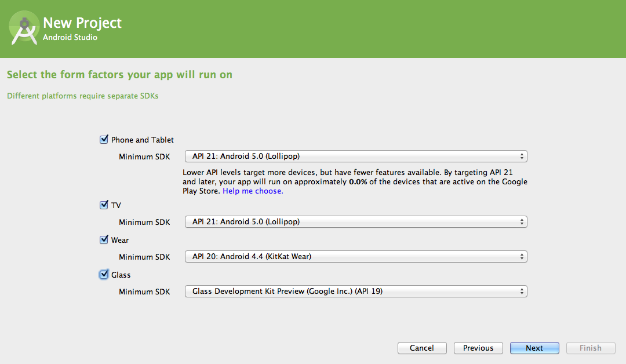The height and width of the screenshot is (364, 626).
Task: Open Phone and Tablet Minimum SDK dropdown
Action: tap(355, 156)
